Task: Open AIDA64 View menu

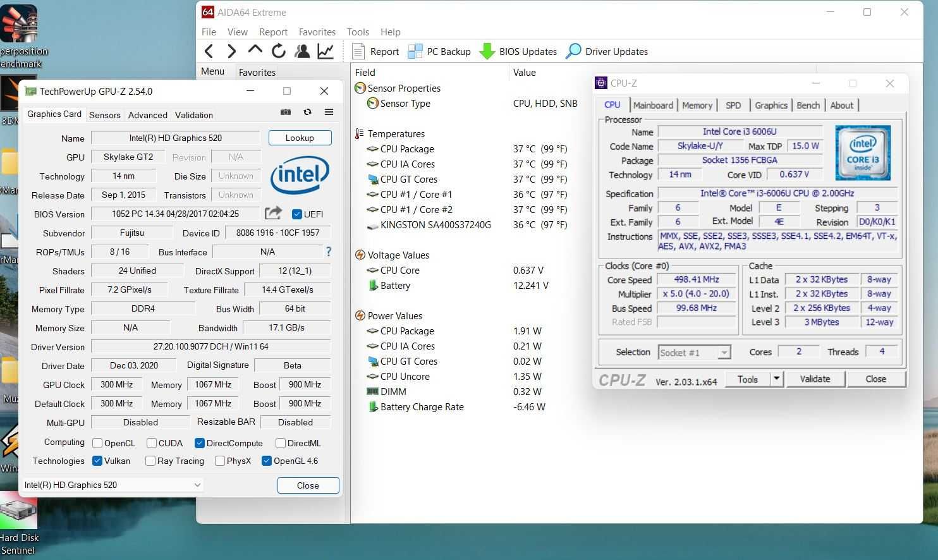Action: [x=237, y=32]
